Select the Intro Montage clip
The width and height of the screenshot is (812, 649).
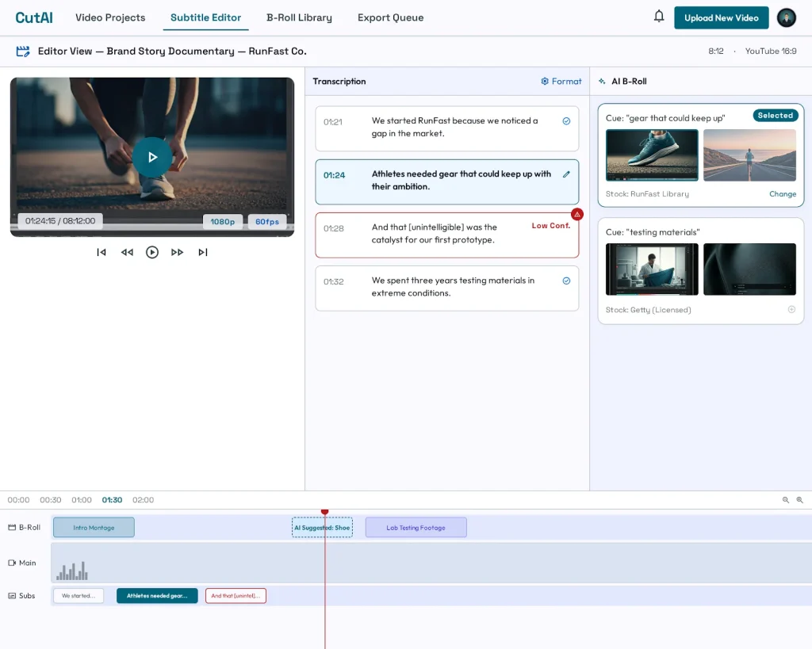[94, 528]
